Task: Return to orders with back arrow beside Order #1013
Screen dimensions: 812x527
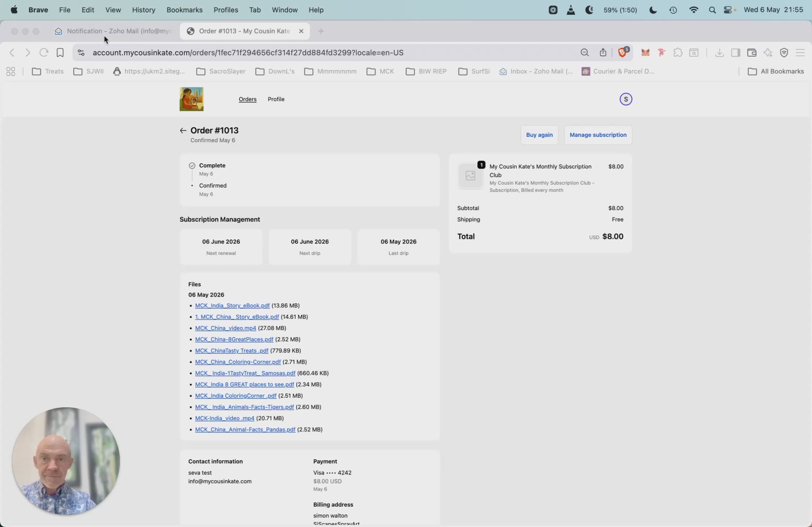Action: tap(183, 131)
